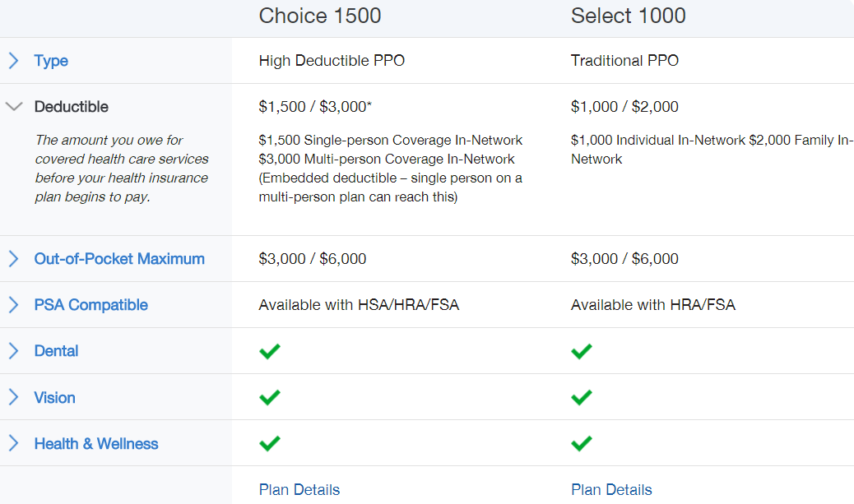Click the Dental label link

[x=56, y=351]
